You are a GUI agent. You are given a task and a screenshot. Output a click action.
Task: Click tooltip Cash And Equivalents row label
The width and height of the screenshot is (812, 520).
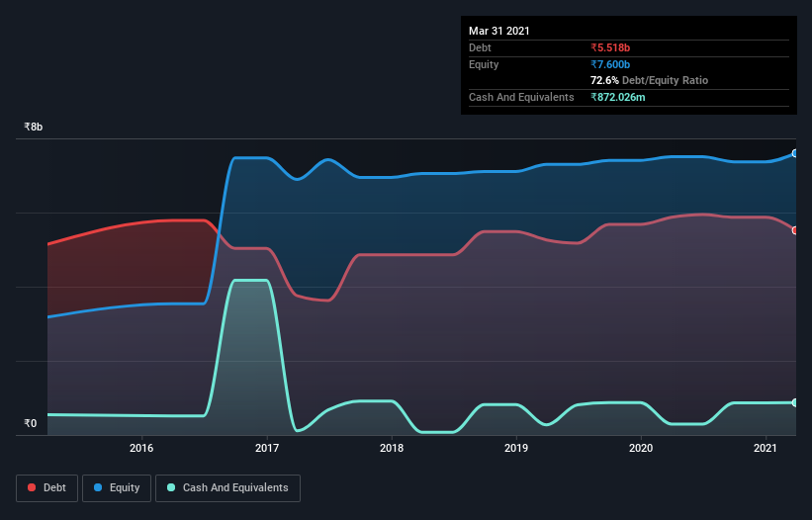[521, 97]
